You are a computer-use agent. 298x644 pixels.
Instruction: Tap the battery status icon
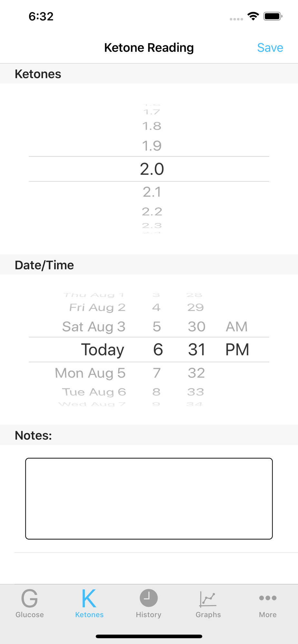273,16
